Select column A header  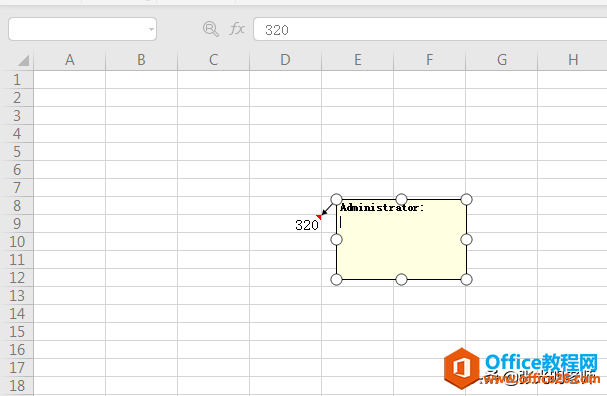coord(70,60)
